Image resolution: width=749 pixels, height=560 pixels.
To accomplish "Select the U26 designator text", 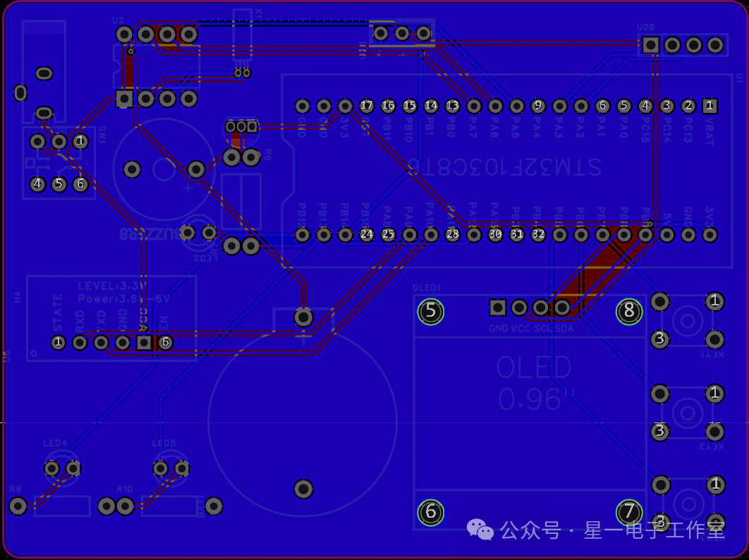I will point(646,28).
